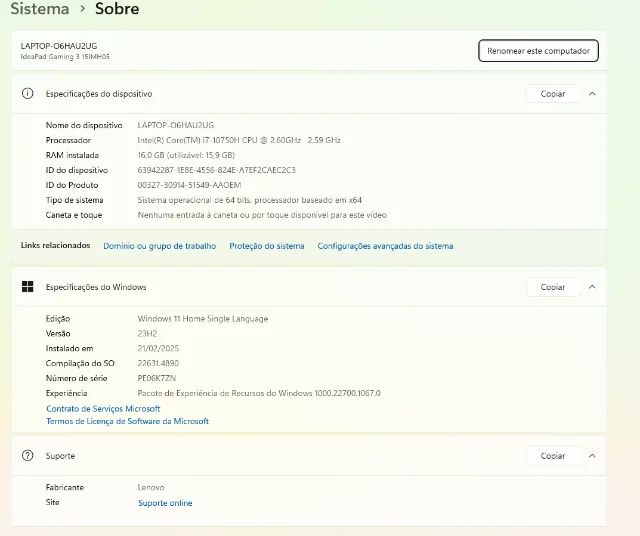Image resolution: width=640 pixels, height=536 pixels.
Task: Open Termos de Licença de Software da Microsoft
Action: pyautogui.click(x=127, y=421)
